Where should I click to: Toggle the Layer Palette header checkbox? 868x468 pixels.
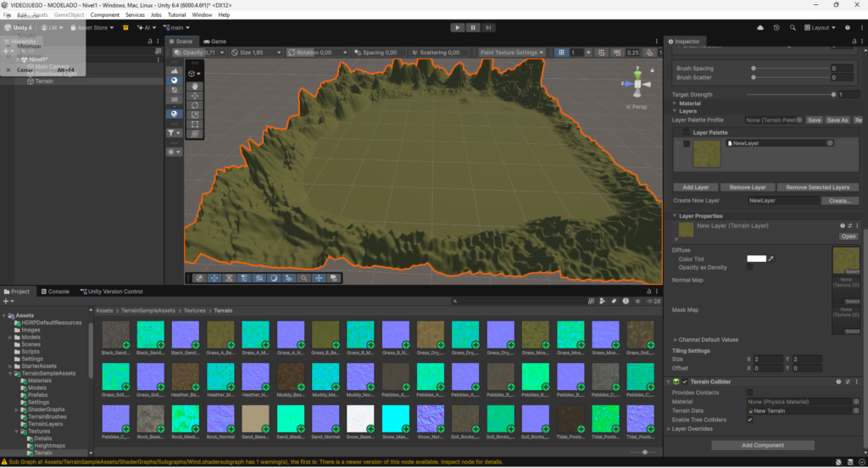pyautogui.click(x=686, y=132)
